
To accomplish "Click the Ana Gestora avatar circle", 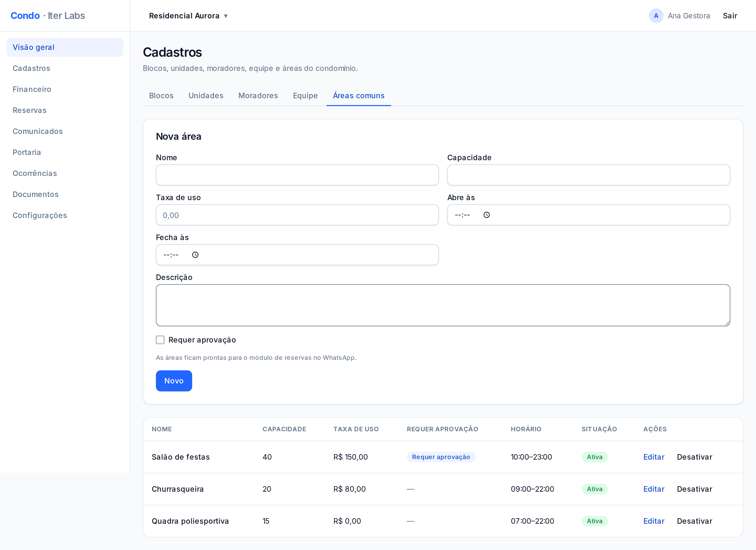I will 656,16.
